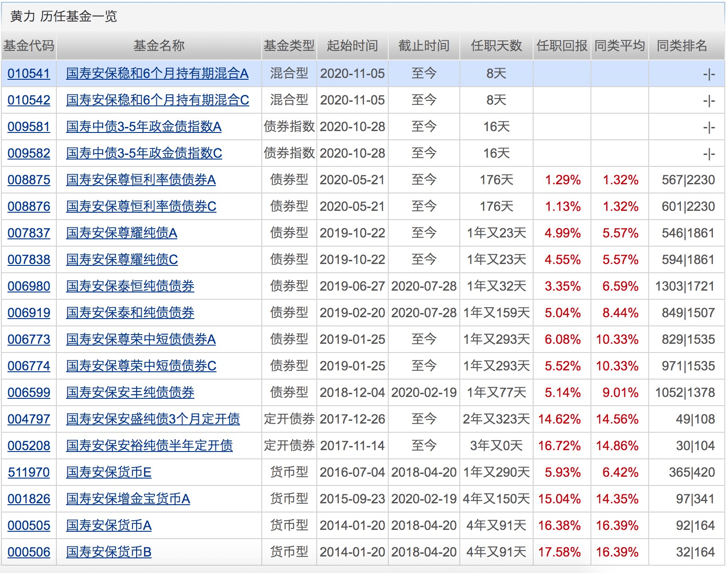Open fund 国寿安保稳和6个月持有期混合A
Image resolution: width=728 pixels, height=573 pixels.
tap(157, 73)
